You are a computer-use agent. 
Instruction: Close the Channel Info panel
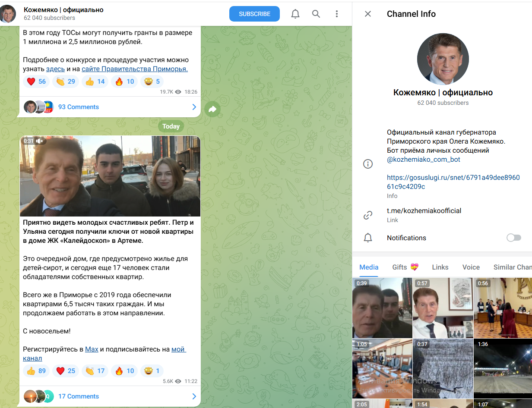[x=368, y=14]
